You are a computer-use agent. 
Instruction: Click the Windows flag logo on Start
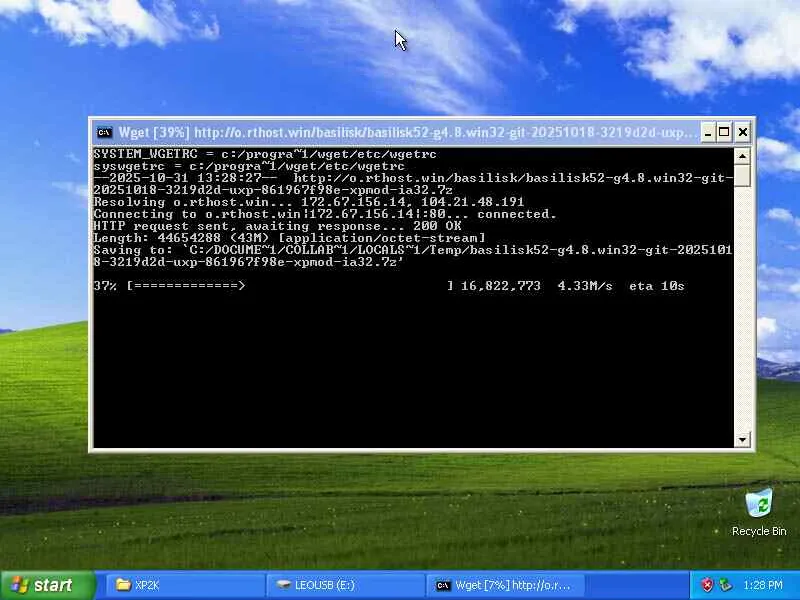click(x=19, y=585)
